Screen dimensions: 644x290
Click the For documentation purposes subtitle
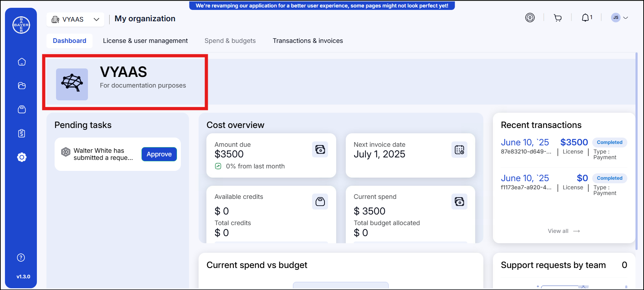click(143, 85)
